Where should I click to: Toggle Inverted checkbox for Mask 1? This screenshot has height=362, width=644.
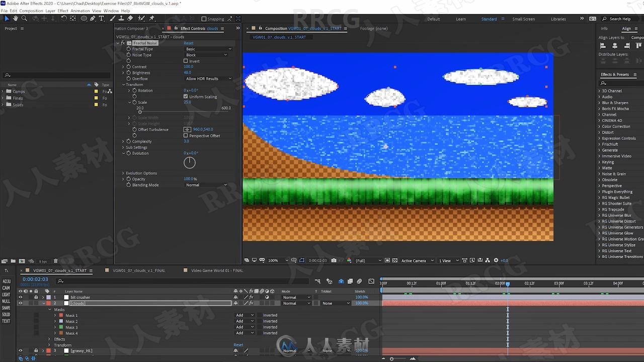tap(259, 315)
